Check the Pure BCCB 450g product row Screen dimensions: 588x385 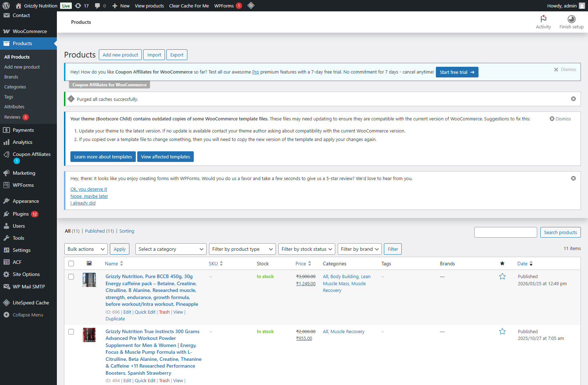click(71, 277)
